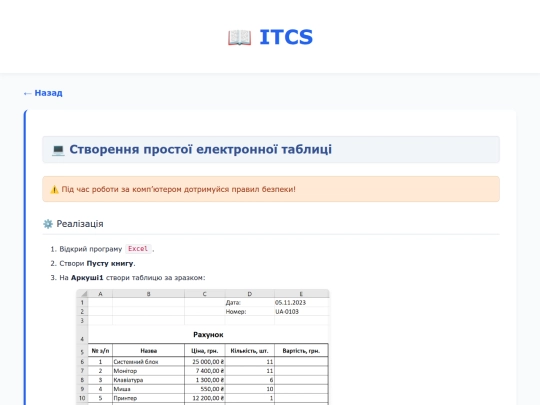Click the safety rules warning text
This screenshot has height=405, width=540.
point(178,189)
